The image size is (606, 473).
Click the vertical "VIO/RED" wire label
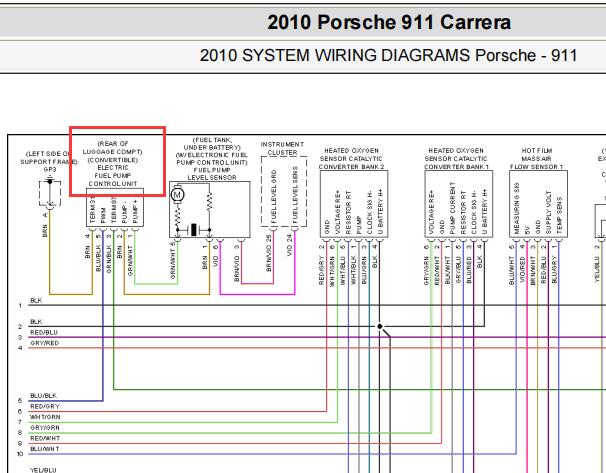[522, 269]
